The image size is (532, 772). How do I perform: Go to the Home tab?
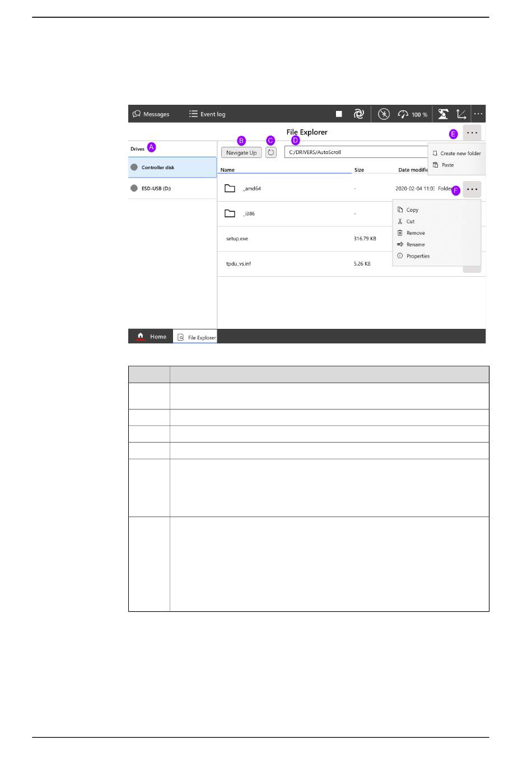151,336
